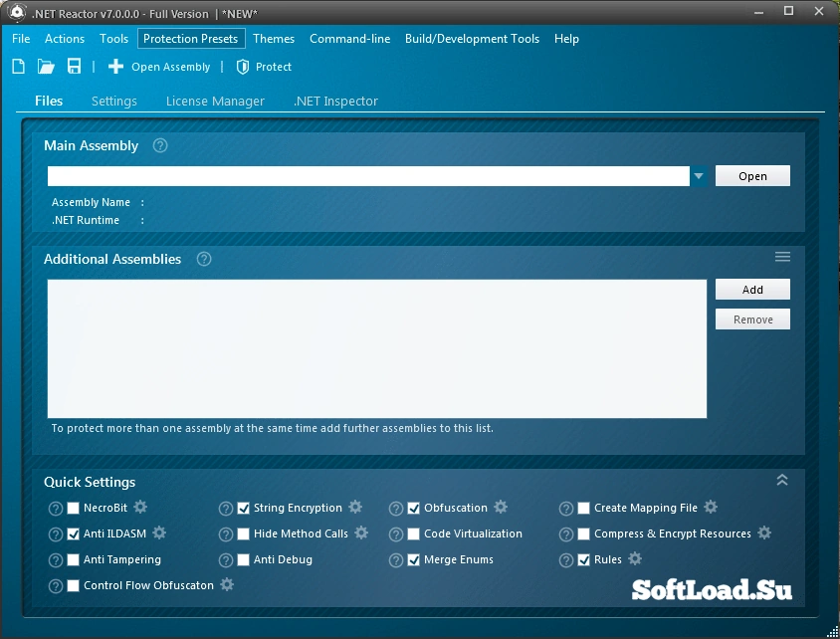The width and height of the screenshot is (840, 639).
Task: Uncheck the Obfuscation checkbox
Action: click(x=414, y=508)
